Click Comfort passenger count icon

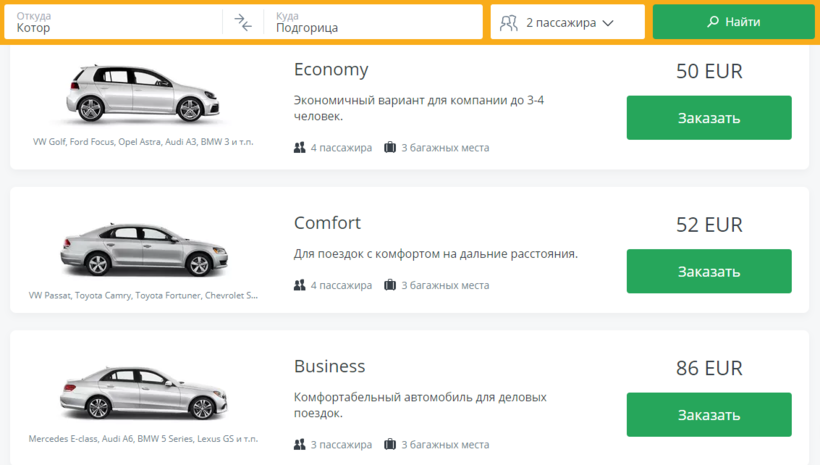point(300,285)
